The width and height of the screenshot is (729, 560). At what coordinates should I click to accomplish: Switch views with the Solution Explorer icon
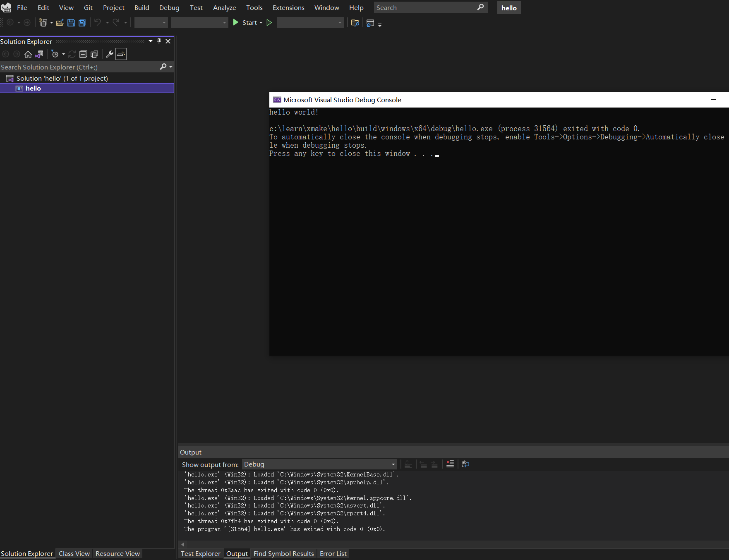point(39,54)
